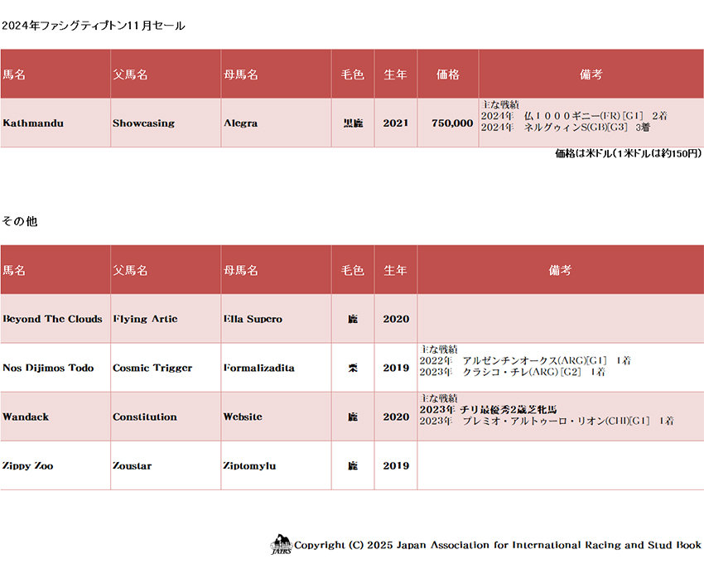Viewport: 704px width, 588px height.
Task: Click the copyright notice text in footer
Action: [497, 545]
